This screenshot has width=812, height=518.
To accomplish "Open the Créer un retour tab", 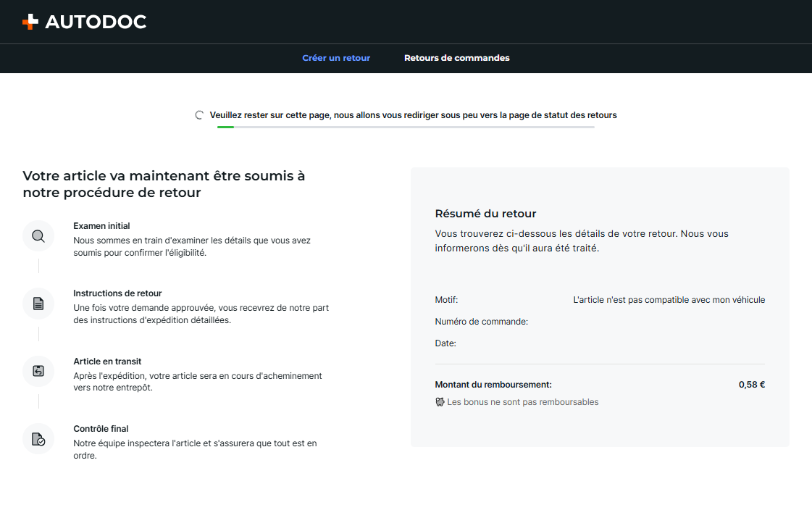I will [x=336, y=58].
